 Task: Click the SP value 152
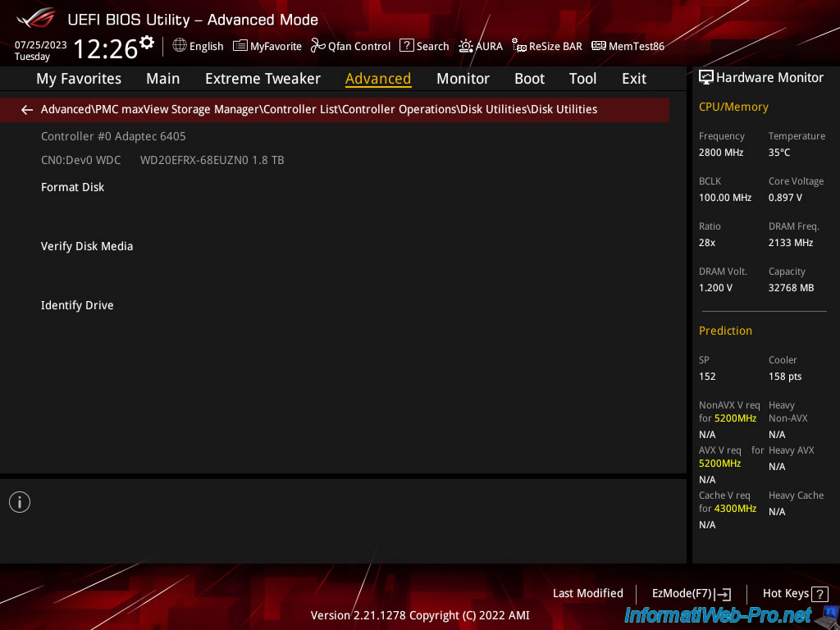click(x=706, y=377)
